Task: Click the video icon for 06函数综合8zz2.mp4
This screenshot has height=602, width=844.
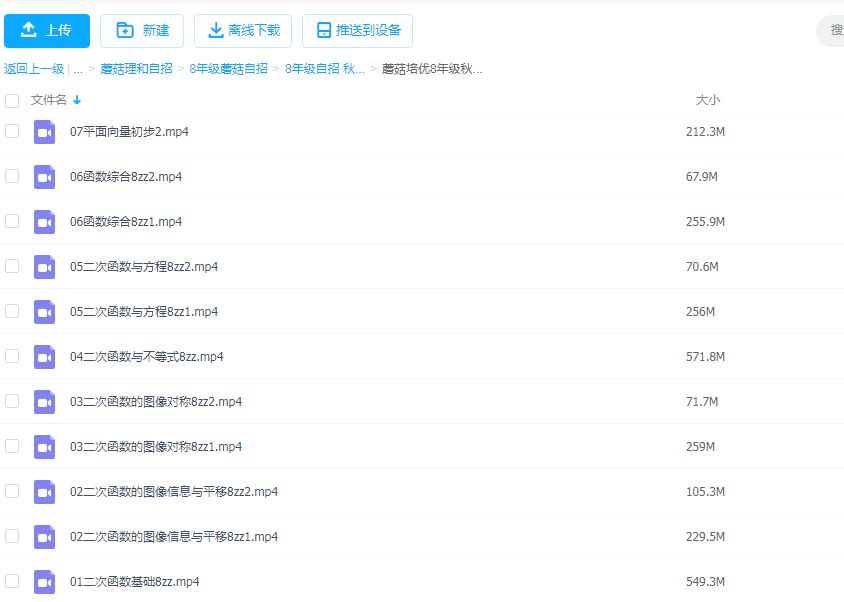Action: tap(44, 177)
